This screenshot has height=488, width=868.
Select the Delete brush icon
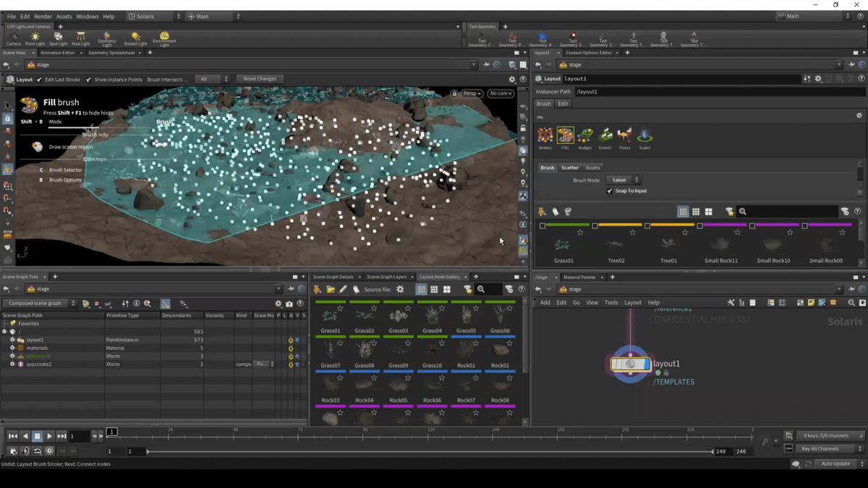[545, 135]
